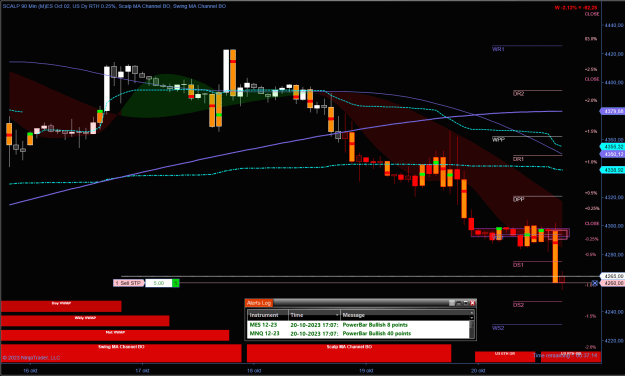625x376 pixels.
Task: Maximize the Alerts Log window
Action: tap(466, 303)
